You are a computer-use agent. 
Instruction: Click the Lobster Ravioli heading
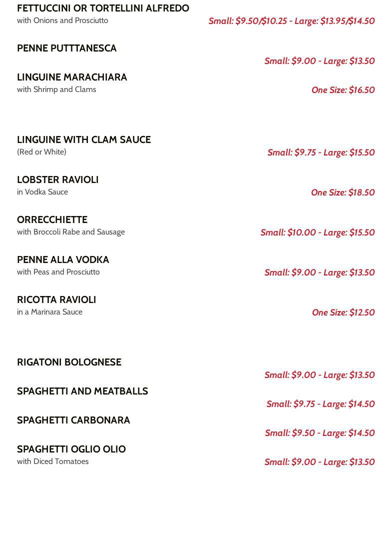tap(57, 180)
